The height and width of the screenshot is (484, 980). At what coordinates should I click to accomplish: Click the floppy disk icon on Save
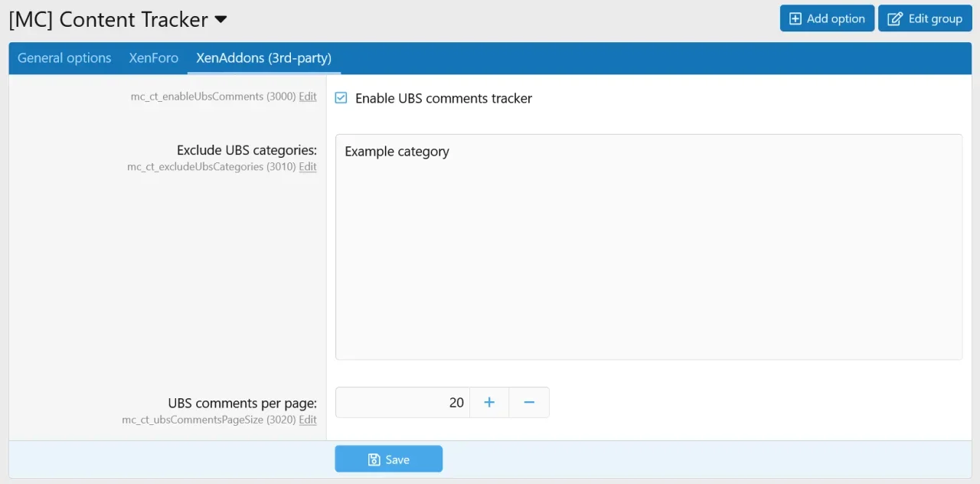(374, 459)
